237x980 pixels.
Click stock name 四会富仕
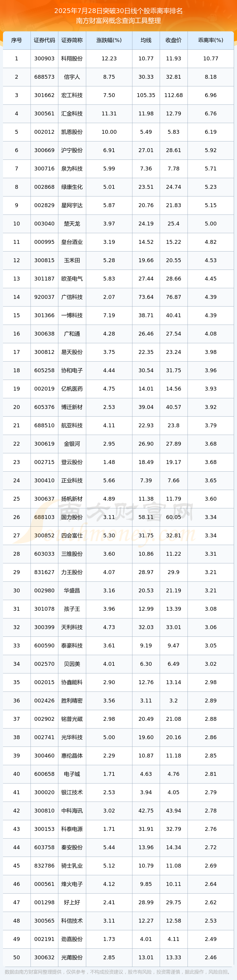72,536
